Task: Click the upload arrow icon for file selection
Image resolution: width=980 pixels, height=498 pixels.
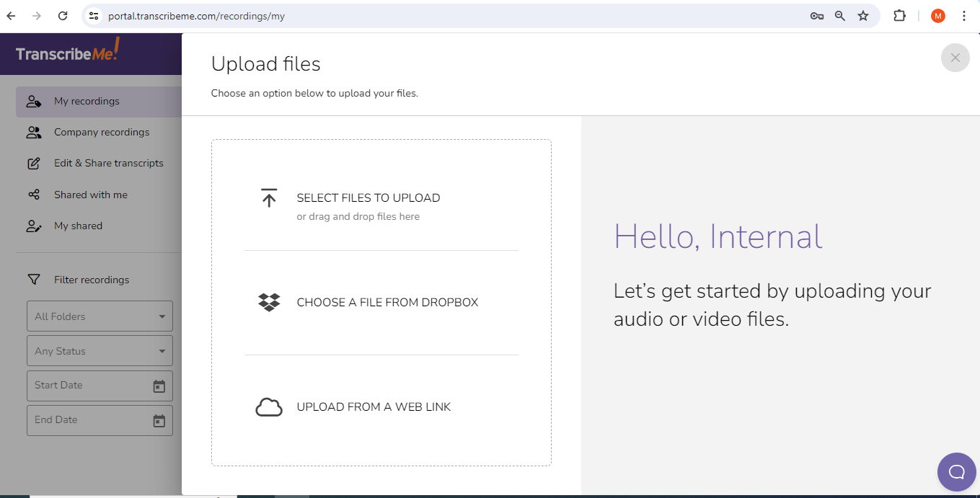Action: point(269,198)
